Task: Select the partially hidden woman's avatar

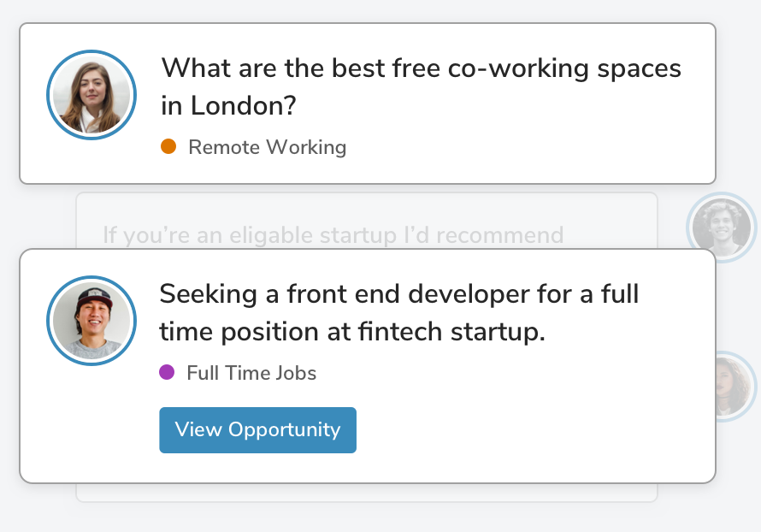Action: [x=735, y=387]
